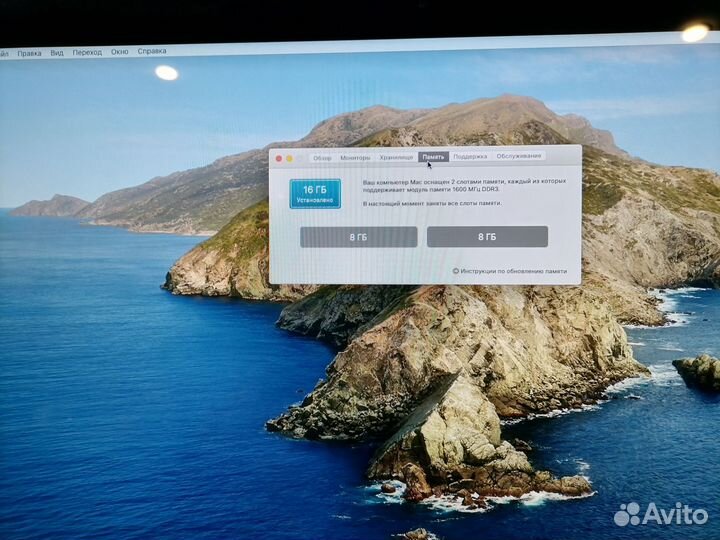Open the Переход menu
720x540 pixels.
click(x=87, y=52)
